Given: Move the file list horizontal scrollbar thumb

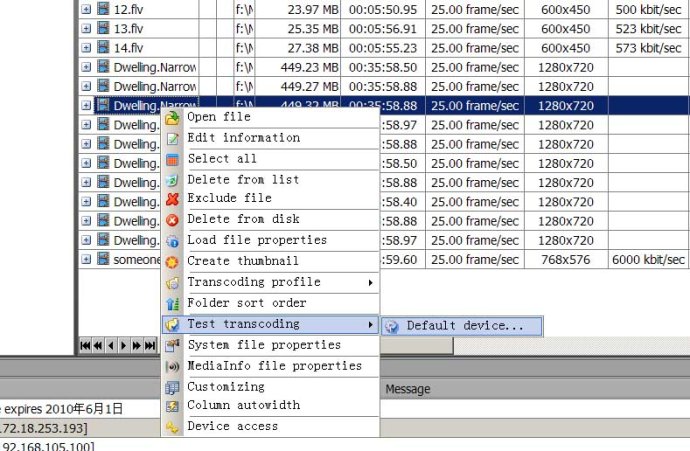Looking at the screenshot, I should (x=416, y=346).
